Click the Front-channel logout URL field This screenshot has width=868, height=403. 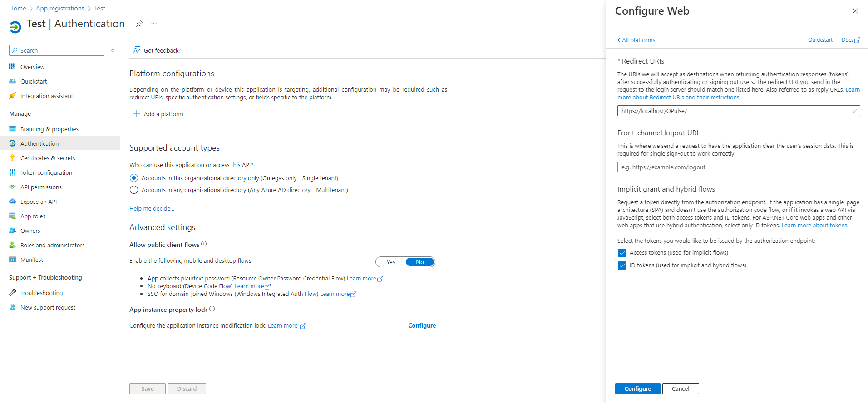click(x=738, y=167)
